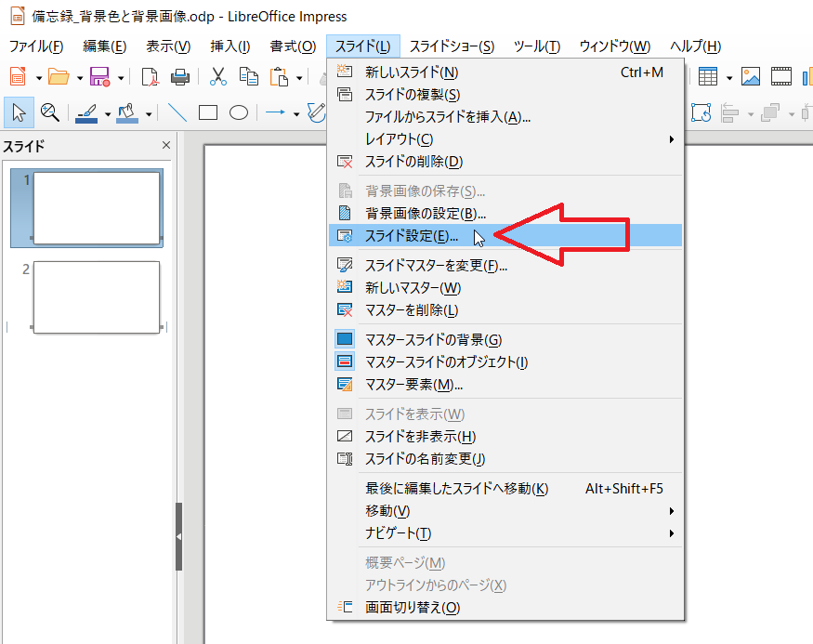Select slide 1 thumbnail
This screenshot has height=644, width=813.
(97, 208)
